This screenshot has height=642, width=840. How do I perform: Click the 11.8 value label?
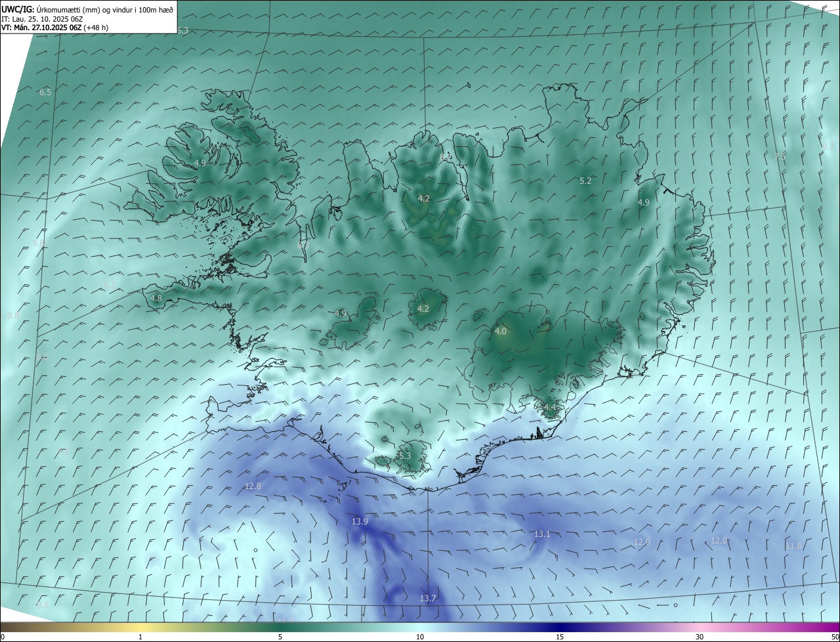793,546
